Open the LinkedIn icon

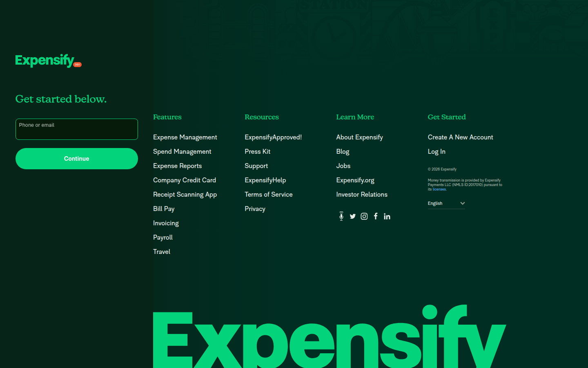387,216
